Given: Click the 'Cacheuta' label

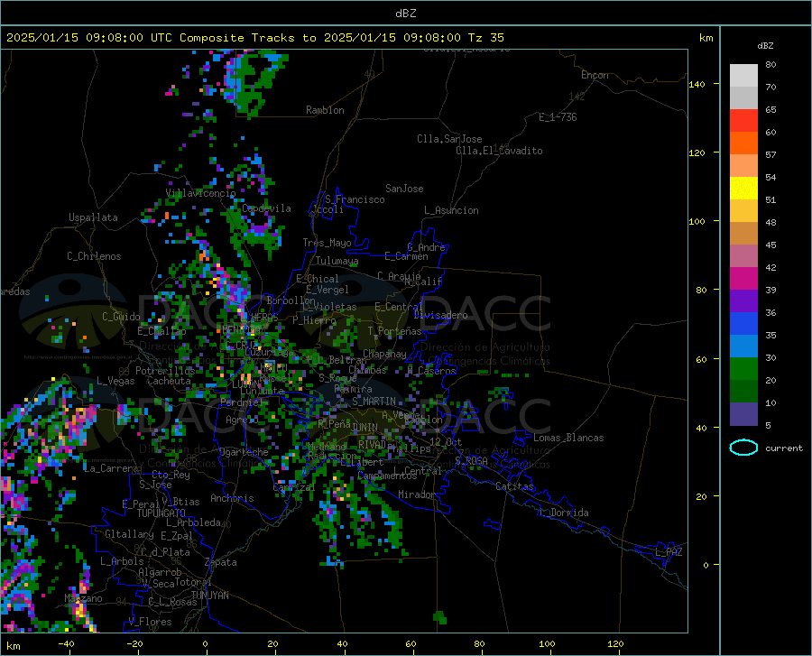Looking at the screenshot, I should click(169, 381).
